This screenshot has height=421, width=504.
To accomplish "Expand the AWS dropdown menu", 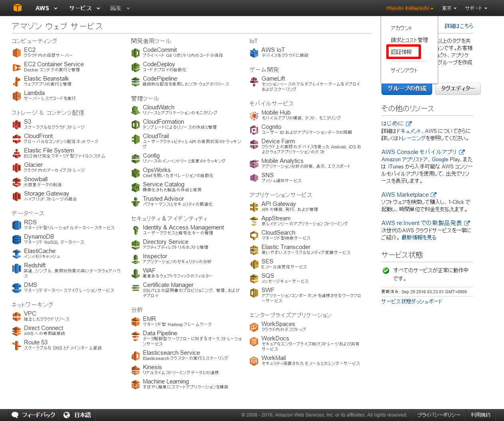I will click(x=46, y=8).
